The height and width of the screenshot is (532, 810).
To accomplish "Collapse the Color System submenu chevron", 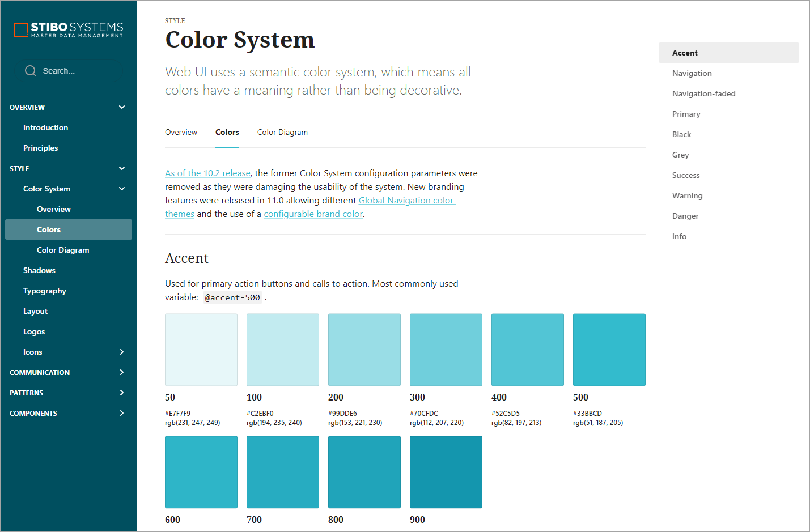I will tap(122, 189).
